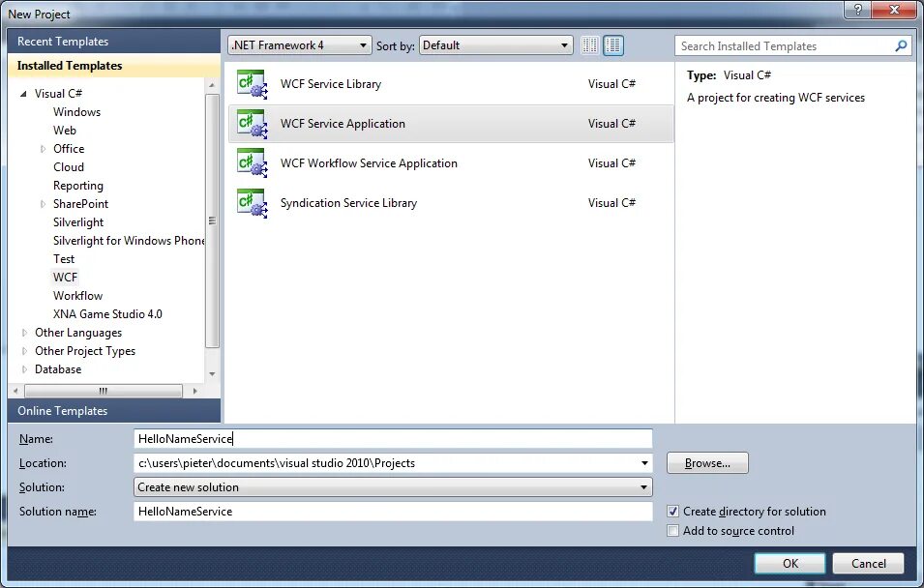Viewport: 924px width, 588px height.
Task: Select Reporting template category
Action: 77,186
